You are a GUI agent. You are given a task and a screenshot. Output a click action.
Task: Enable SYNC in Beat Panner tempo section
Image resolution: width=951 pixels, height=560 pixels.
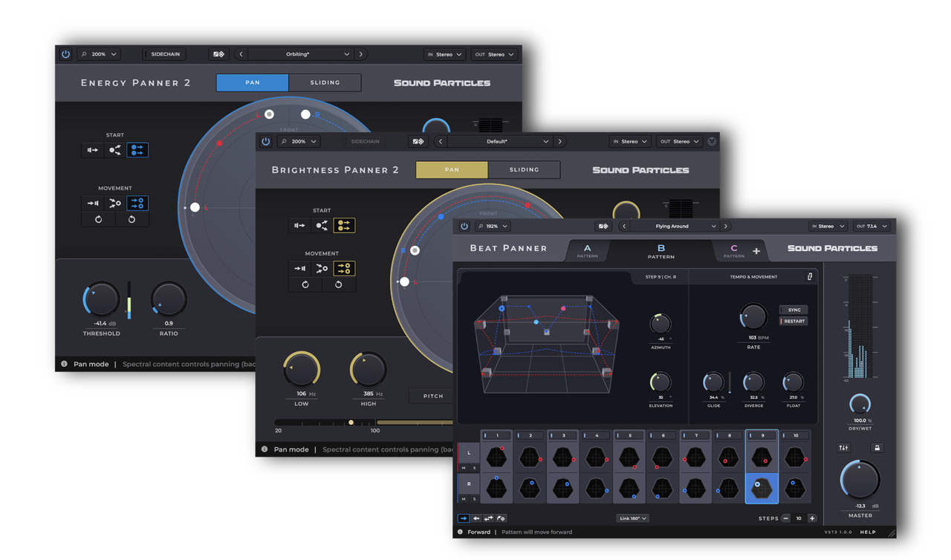794,310
